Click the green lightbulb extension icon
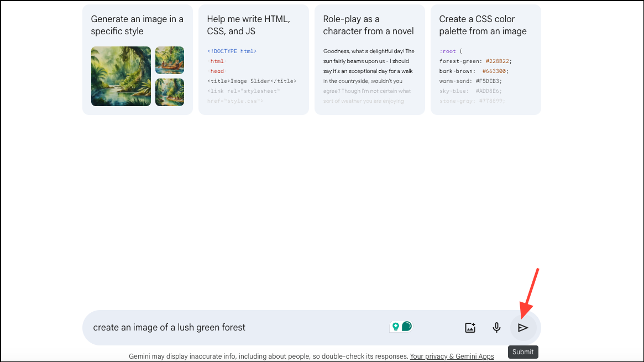 pos(395,327)
